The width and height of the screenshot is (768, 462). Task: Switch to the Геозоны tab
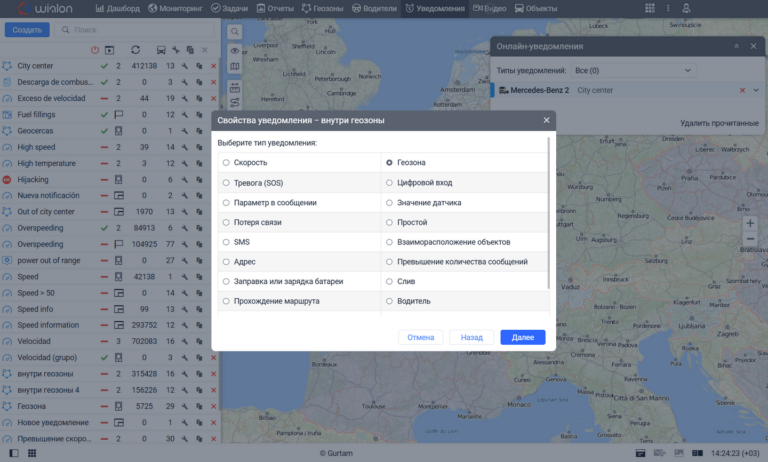pos(319,8)
